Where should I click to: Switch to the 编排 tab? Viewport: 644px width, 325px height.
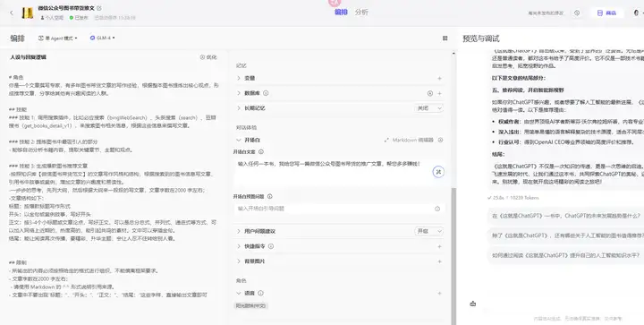(x=341, y=12)
